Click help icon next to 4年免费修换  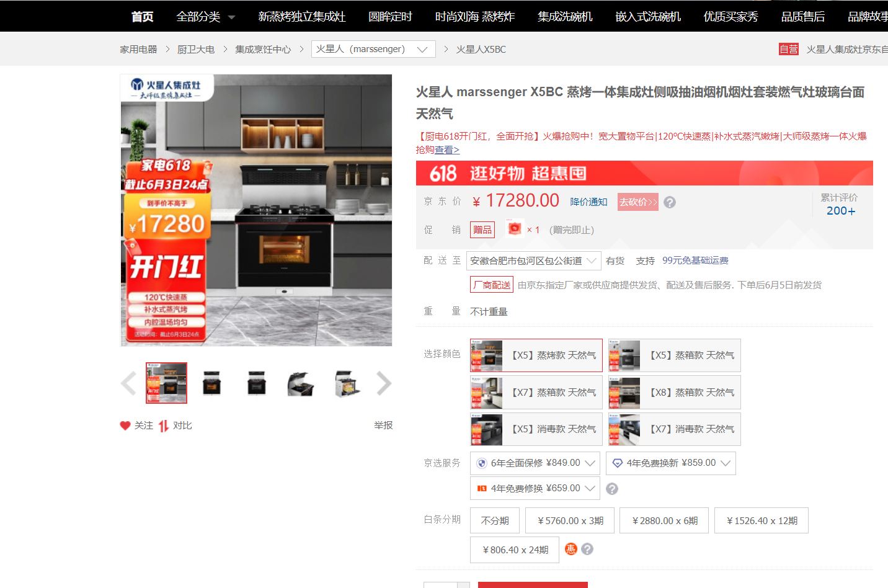(612, 489)
